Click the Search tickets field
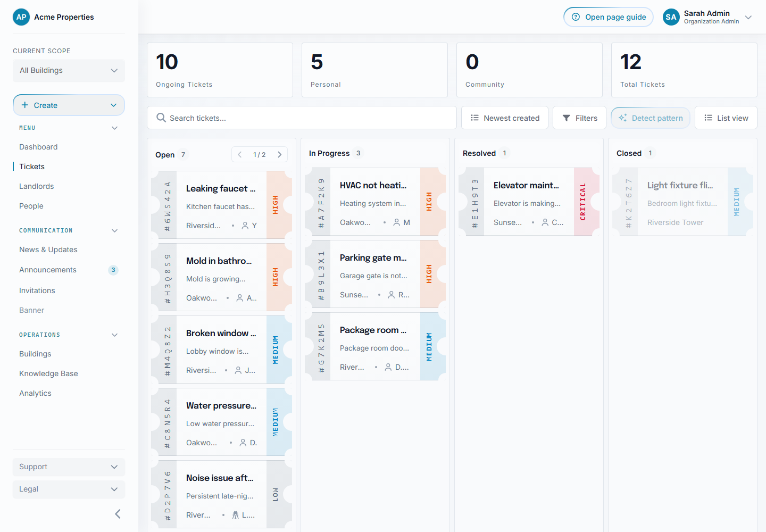The width and height of the screenshot is (766, 532). tap(302, 118)
